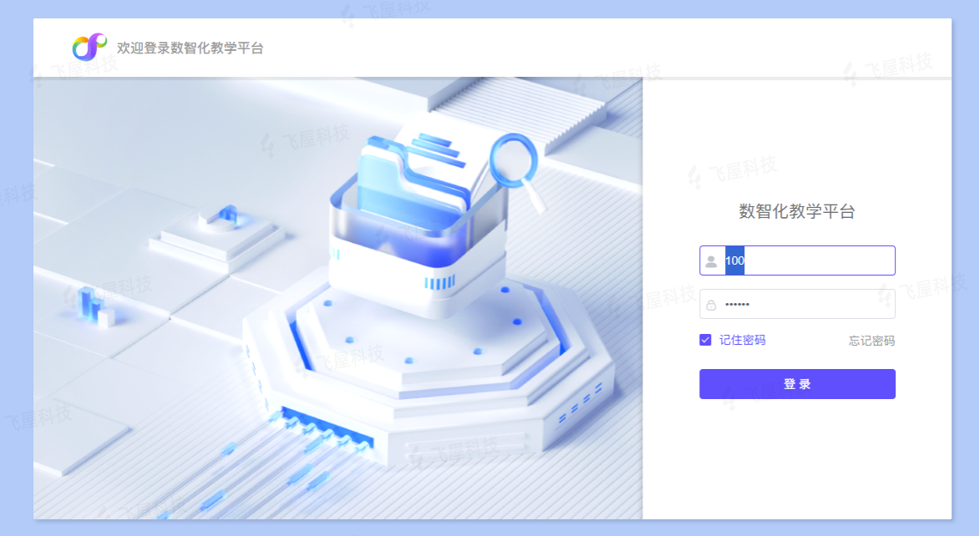Click the blue connector ports on platform
980x536 pixels.
point(325,430)
